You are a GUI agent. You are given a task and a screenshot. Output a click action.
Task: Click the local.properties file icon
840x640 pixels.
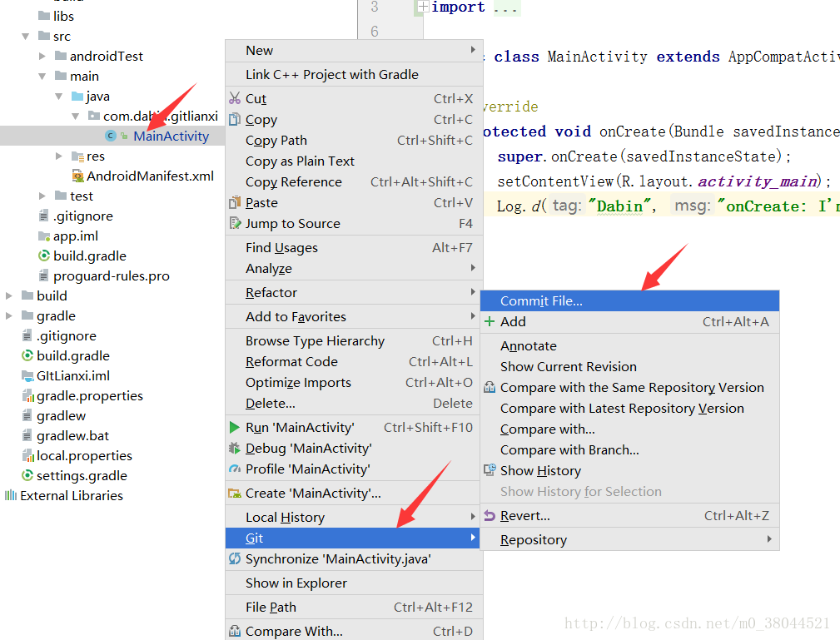tap(27, 455)
